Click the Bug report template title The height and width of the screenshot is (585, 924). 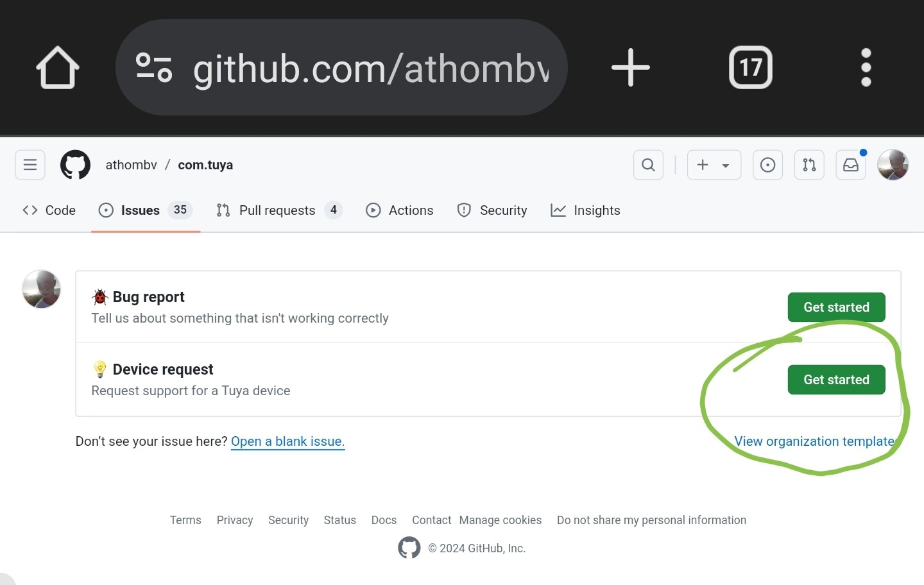148,297
